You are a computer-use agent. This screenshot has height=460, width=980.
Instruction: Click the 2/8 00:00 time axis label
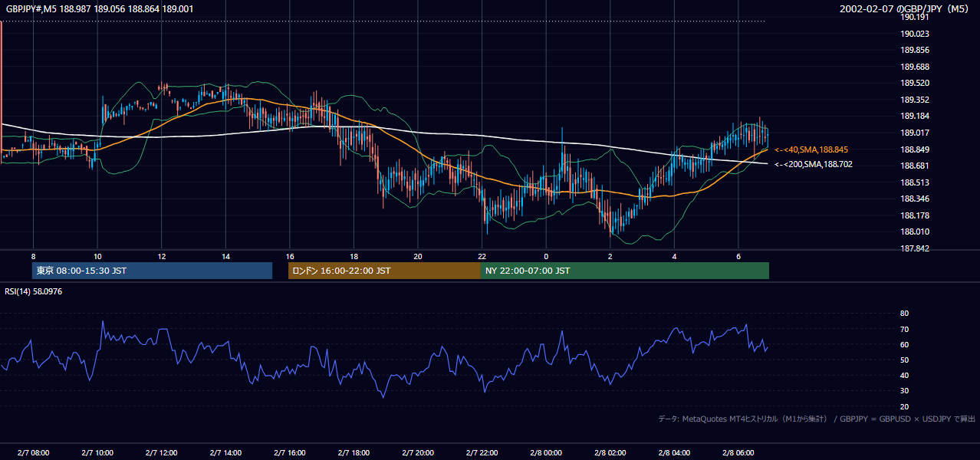pyautogui.click(x=546, y=453)
